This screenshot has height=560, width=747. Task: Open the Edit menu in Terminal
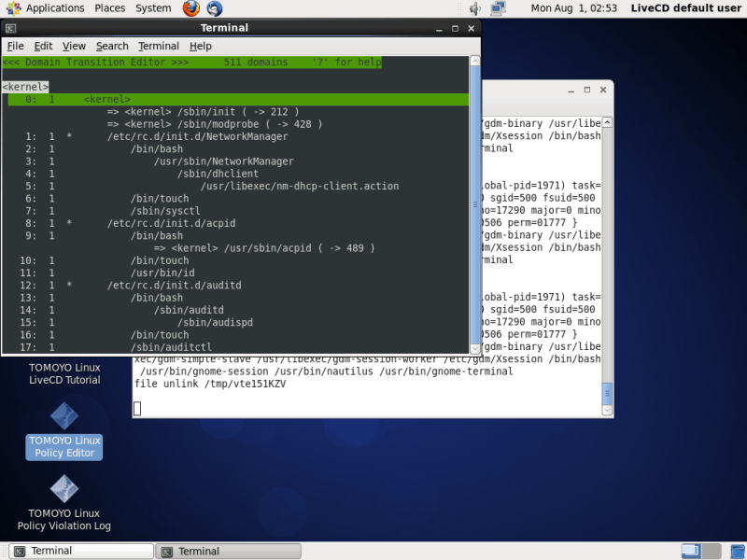coord(43,46)
